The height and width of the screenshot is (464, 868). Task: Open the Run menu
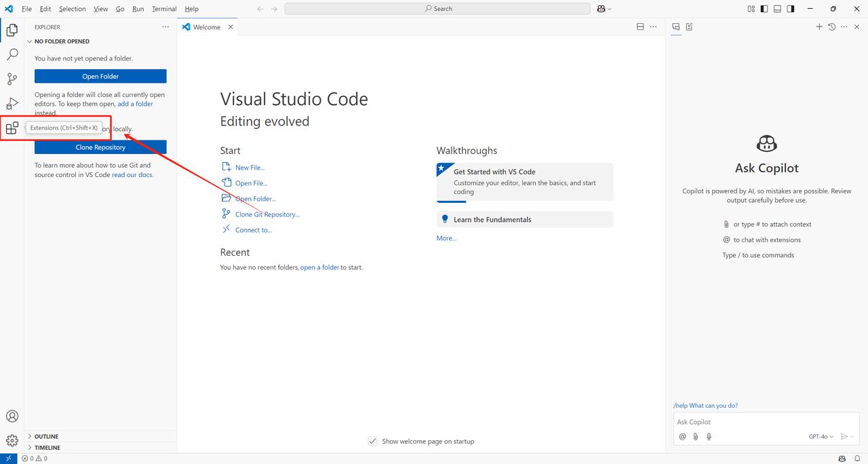[138, 9]
